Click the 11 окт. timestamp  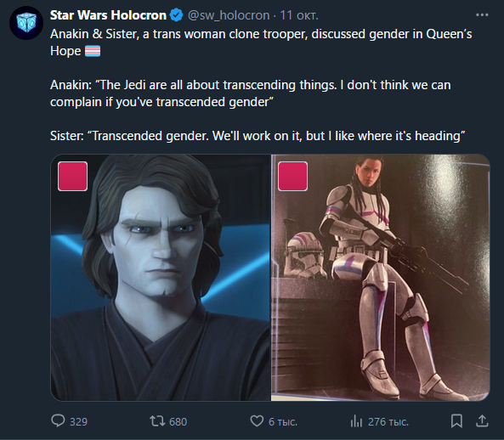pyautogui.click(x=299, y=15)
